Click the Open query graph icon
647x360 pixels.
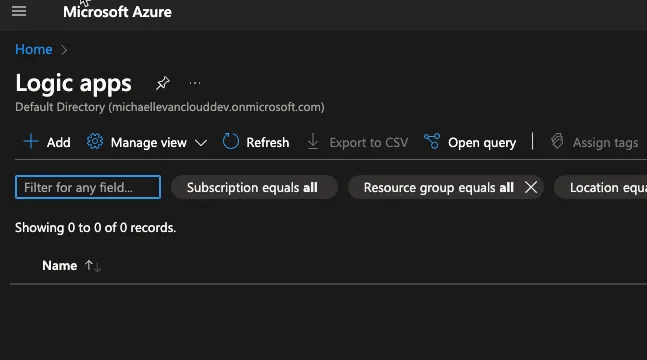pos(432,142)
